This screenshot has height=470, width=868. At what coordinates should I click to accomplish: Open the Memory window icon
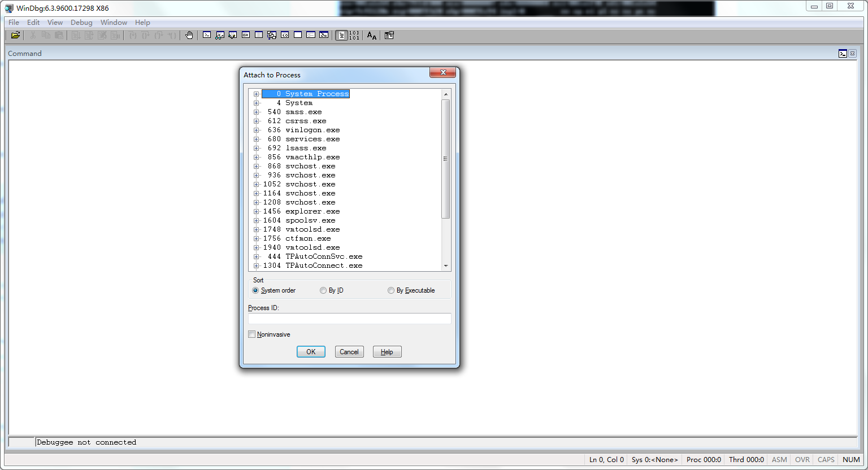pyautogui.click(x=259, y=35)
